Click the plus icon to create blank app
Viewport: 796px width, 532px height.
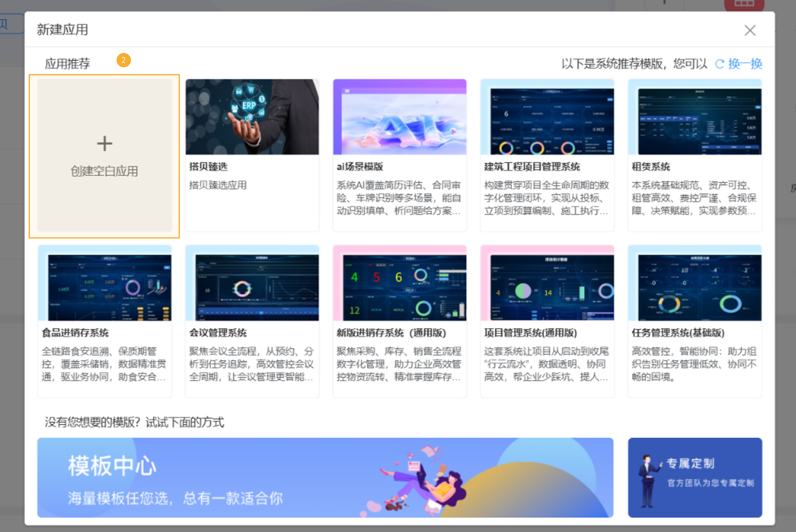105,144
